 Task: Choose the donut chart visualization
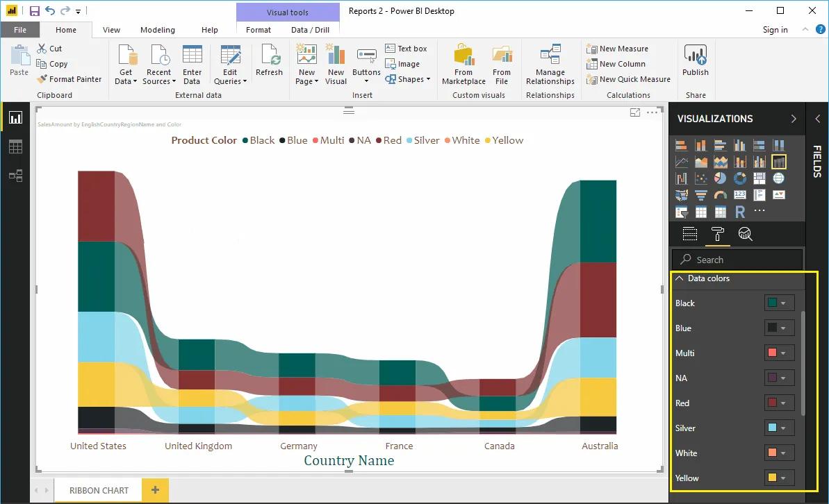[739, 178]
